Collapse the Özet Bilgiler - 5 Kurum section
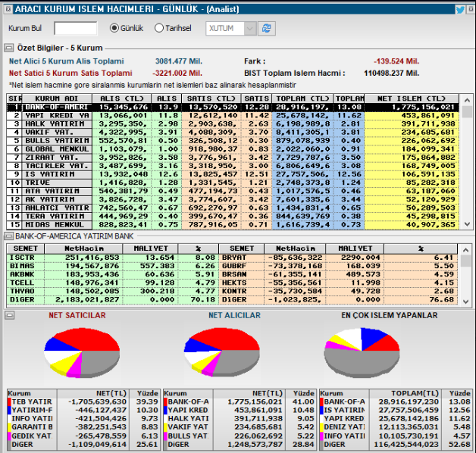Screen dimensions: 476x453 [9, 48]
